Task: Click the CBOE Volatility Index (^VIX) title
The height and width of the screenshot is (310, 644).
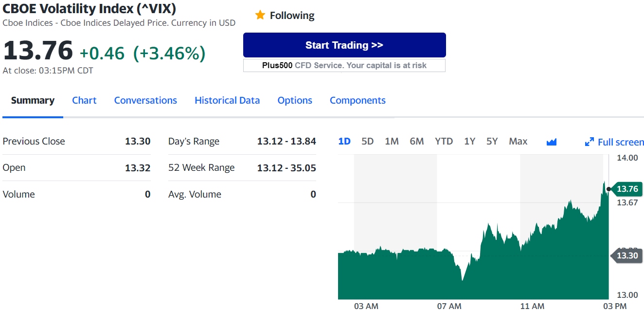Action: [89, 8]
